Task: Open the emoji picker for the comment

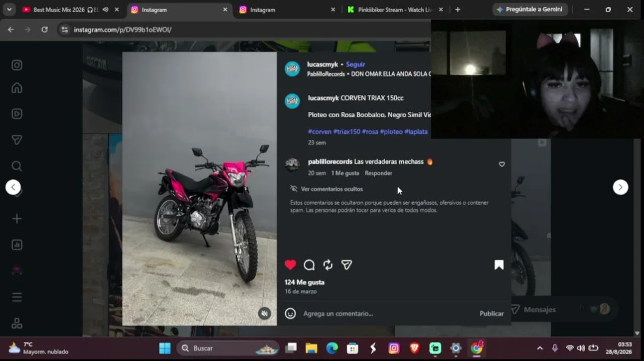Action: (x=290, y=313)
